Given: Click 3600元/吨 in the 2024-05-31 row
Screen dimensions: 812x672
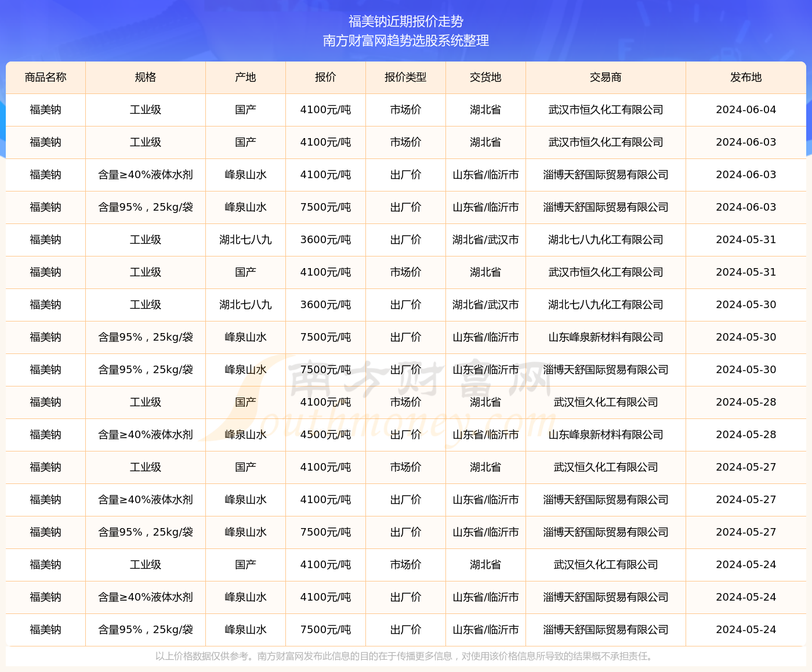Looking at the screenshot, I should click(325, 240).
